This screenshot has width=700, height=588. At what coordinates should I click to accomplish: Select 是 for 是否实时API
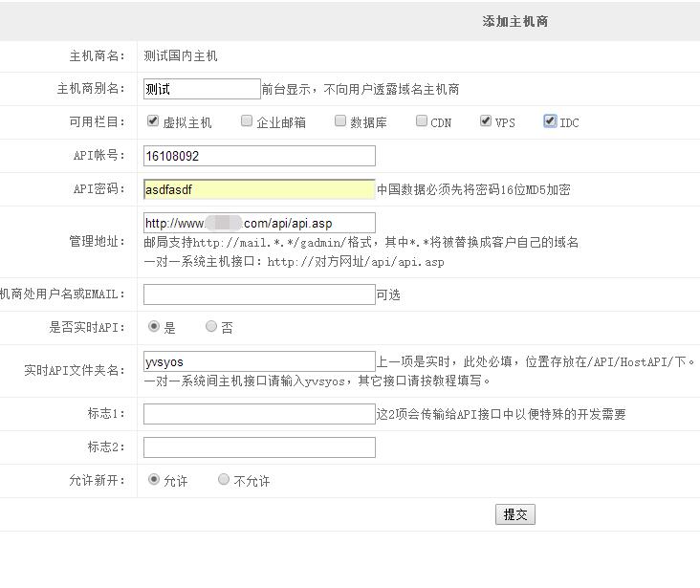pos(154,326)
